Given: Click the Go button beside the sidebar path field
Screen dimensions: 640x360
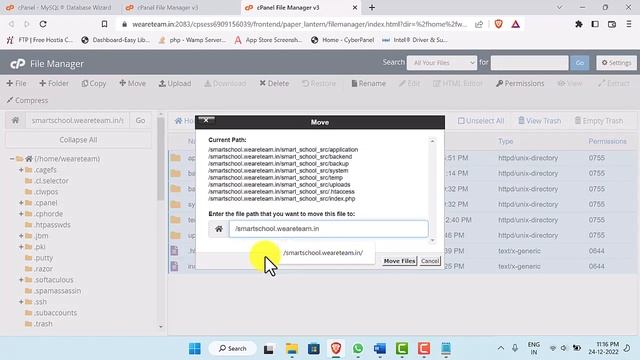Looking at the screenshot, I should pyautogui.click(x=140, y=120).
